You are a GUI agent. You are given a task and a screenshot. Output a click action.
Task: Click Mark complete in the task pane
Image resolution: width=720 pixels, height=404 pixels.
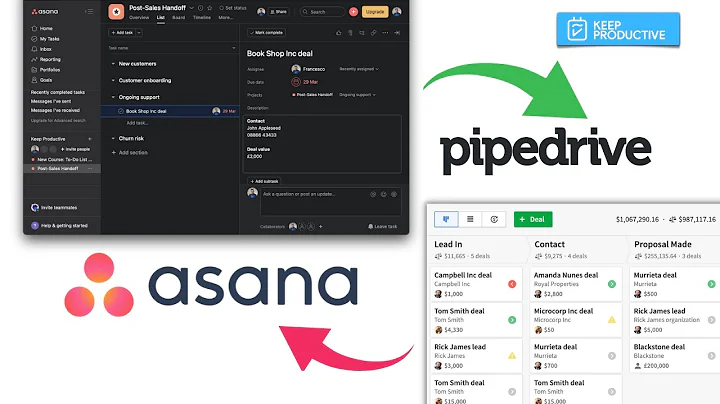click(266, 33)
